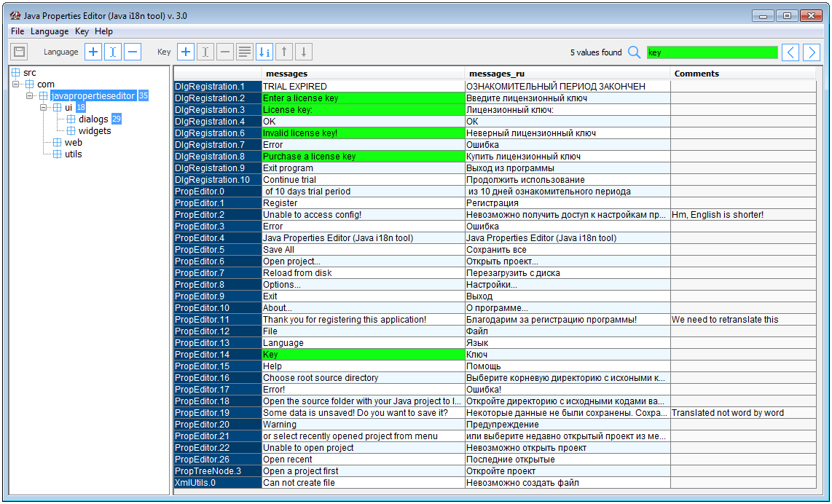Click the text lines toolbar icon
Image resolution: width=832 pixels, height=504 pixels.
point(245,52)
